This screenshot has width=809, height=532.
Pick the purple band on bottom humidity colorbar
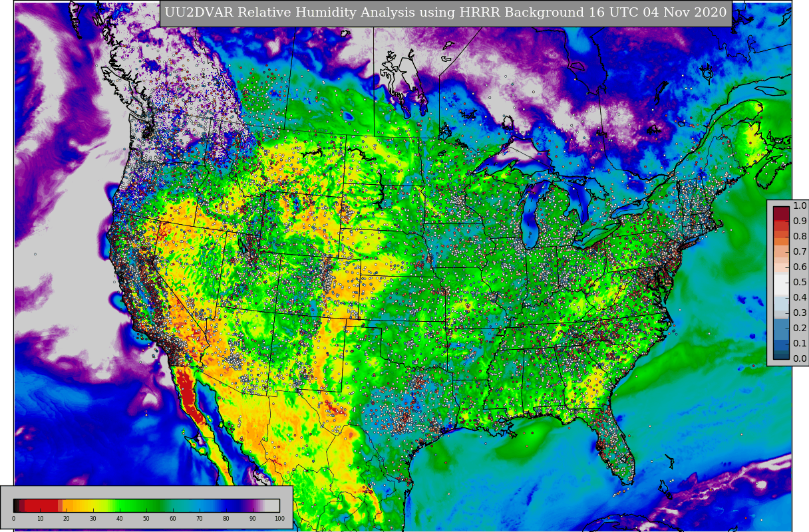tap(251, 505)
